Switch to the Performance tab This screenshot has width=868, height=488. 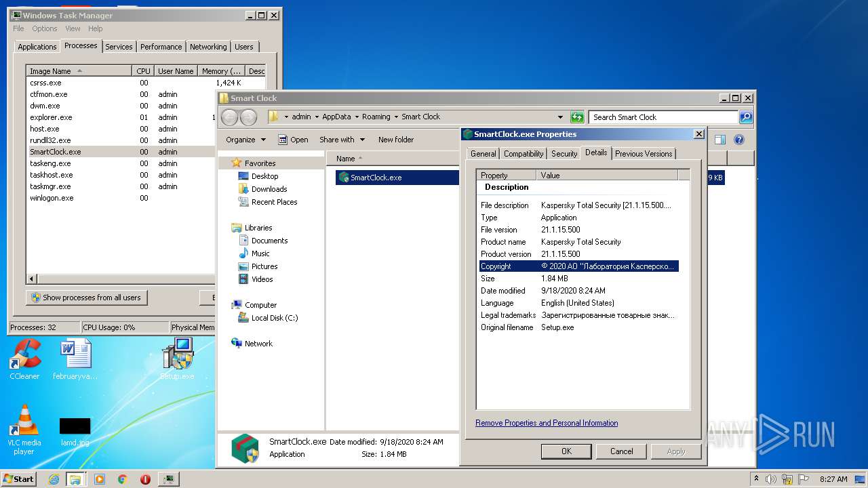pyautogui.click(x=161, y=47)
